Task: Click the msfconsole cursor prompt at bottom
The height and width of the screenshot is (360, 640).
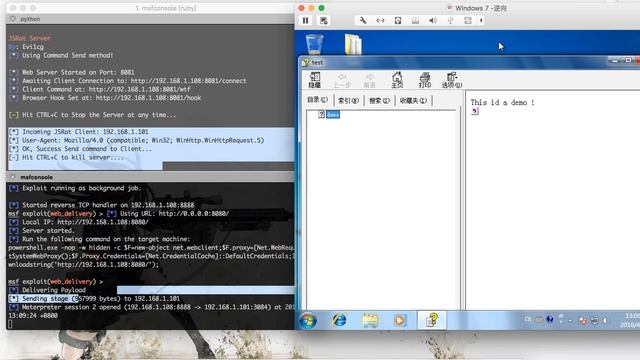Action: coord(10,324)
